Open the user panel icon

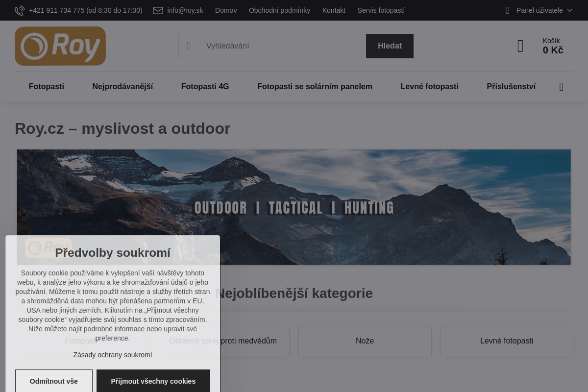point(508,10)
